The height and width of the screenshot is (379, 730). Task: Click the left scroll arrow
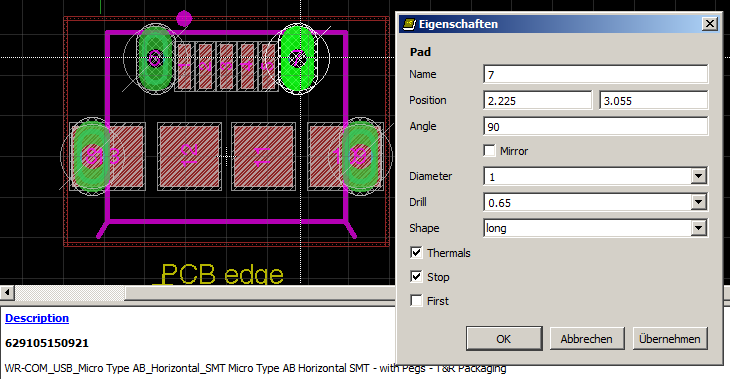tap(7, 293)
